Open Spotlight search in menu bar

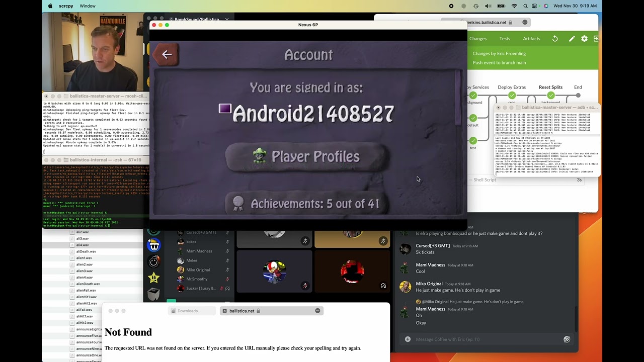click(525, 6)
